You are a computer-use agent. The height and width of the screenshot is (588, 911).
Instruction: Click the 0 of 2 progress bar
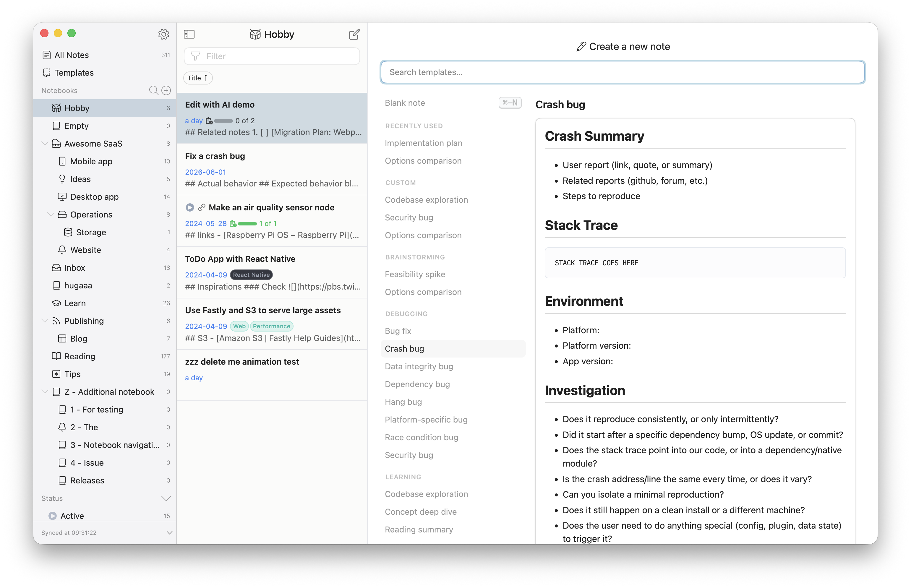point(223,121)
